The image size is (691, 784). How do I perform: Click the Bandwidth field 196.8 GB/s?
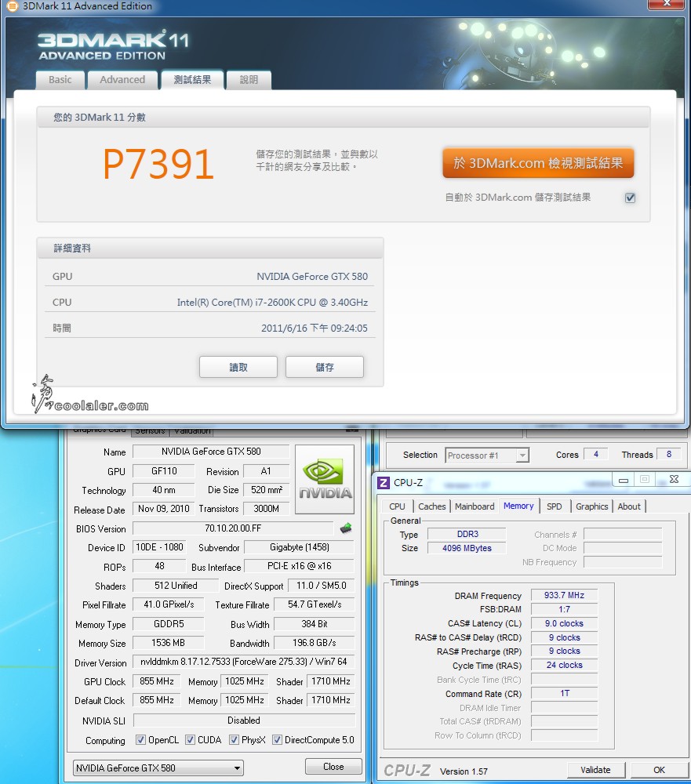tap(315, 643)
